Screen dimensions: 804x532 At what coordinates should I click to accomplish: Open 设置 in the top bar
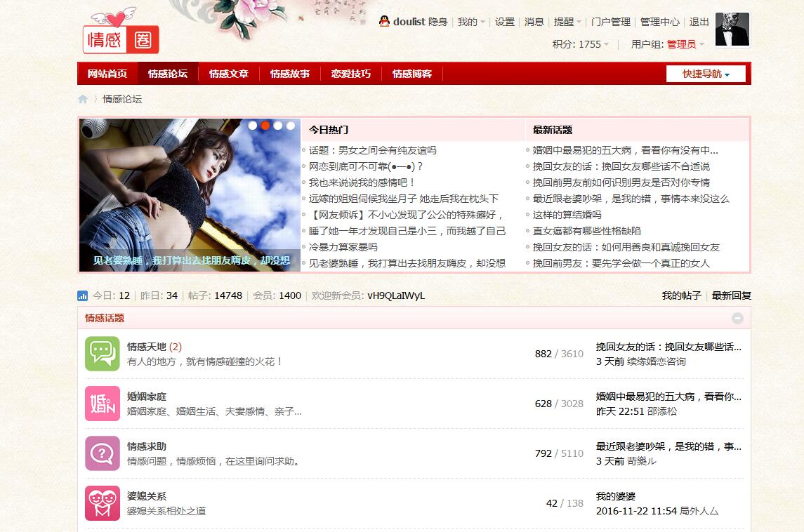point(505,22)
